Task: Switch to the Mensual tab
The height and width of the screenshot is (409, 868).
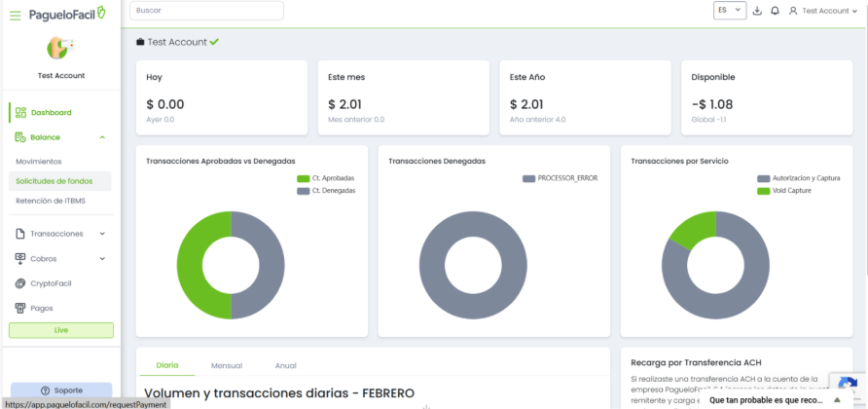Action: pyautogui.click(x=226, y=365)
